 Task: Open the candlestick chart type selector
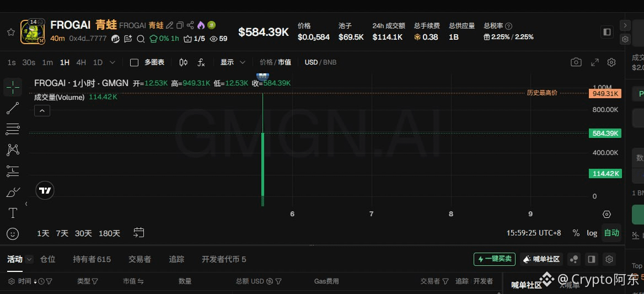(184, 62)
